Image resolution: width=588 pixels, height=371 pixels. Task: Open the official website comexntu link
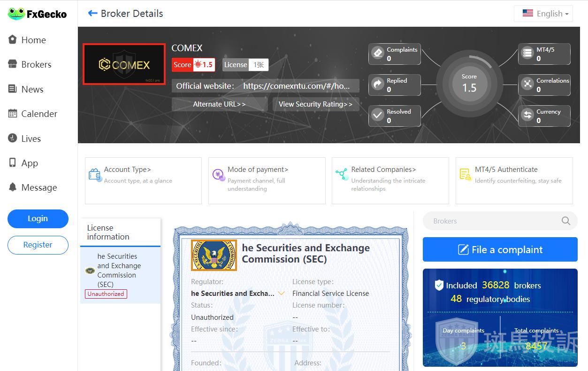(296, 86)
